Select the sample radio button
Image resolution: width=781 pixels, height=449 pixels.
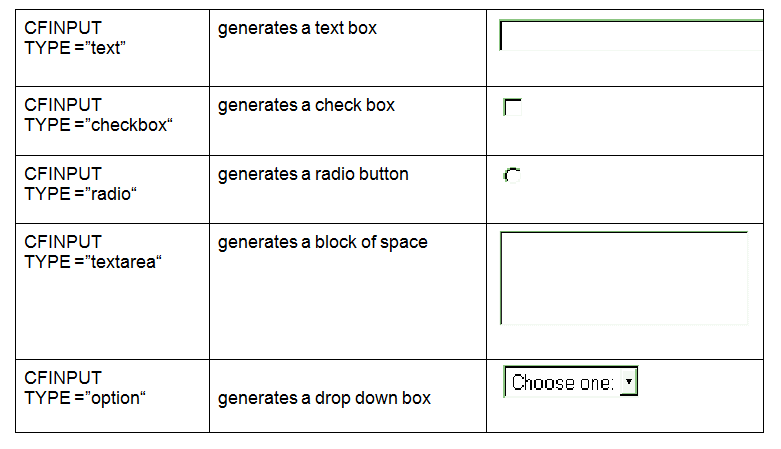tap(512, 176)
